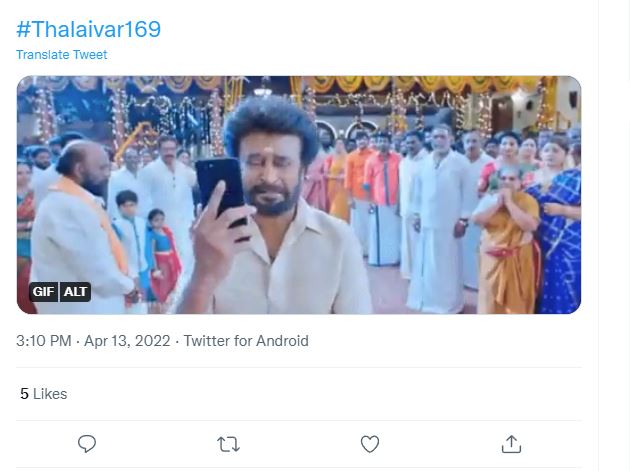
Task: Open the share menu via upload arrow icon
Action: 511,443
